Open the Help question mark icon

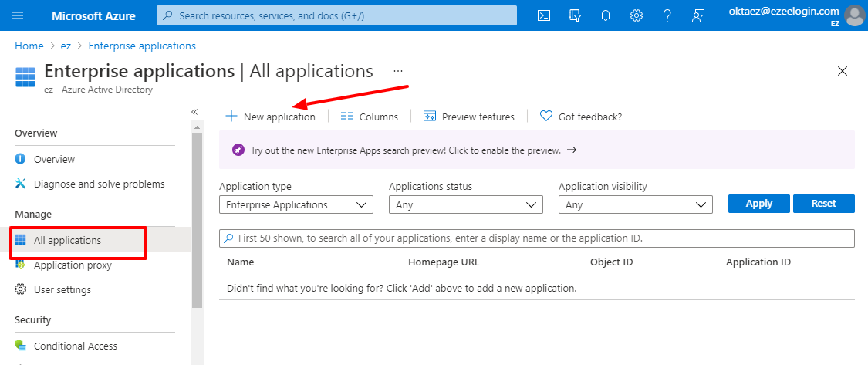point(667,15)
